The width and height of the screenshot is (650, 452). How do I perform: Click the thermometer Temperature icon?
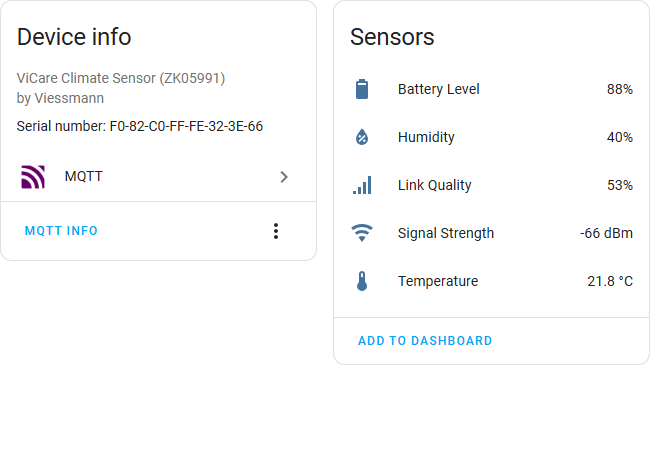[362, 281]
